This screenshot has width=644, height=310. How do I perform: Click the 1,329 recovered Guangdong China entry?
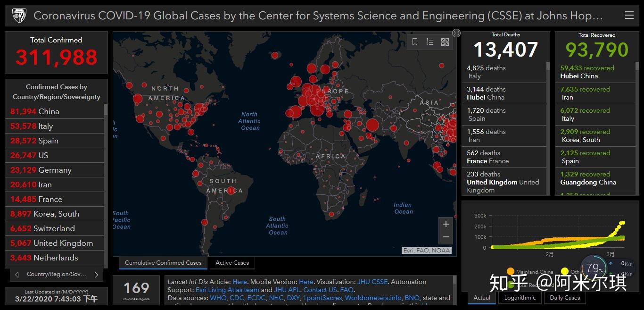pyautogui.click(x=595, y=178)
